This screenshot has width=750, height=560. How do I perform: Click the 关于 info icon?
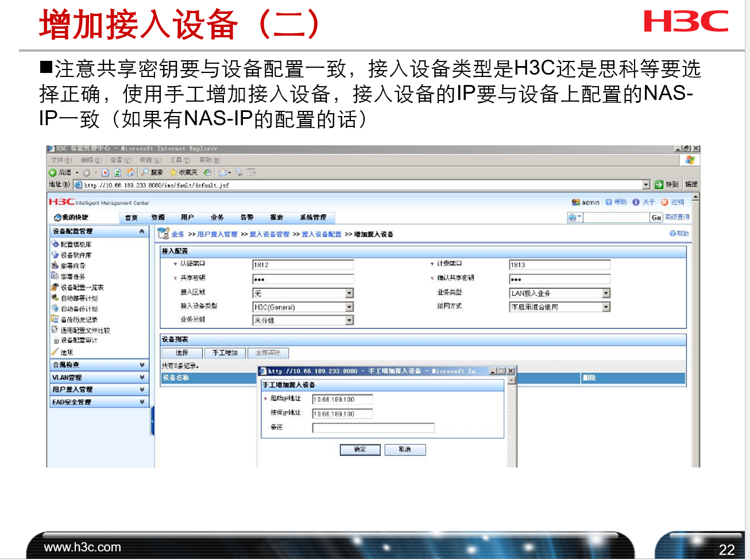click(636, 202)
